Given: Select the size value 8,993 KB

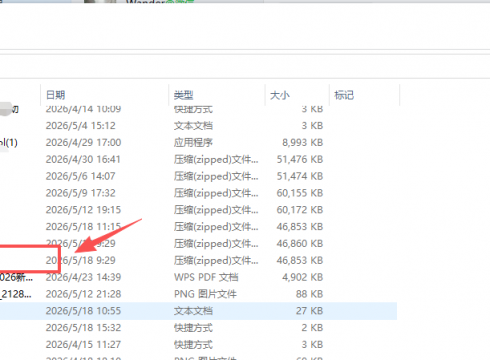Looking at the screenshot, I should pos(303,143).
